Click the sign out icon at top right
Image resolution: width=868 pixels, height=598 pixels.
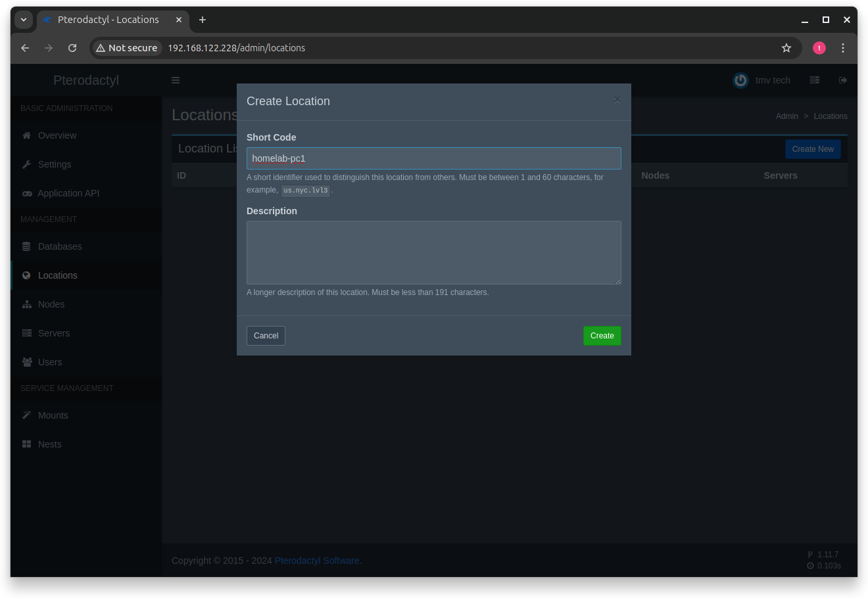tap(843, 80)
